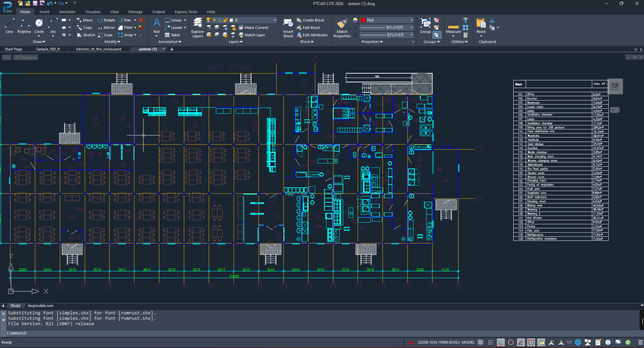Toggle grid display in status bar

point(480,343)
